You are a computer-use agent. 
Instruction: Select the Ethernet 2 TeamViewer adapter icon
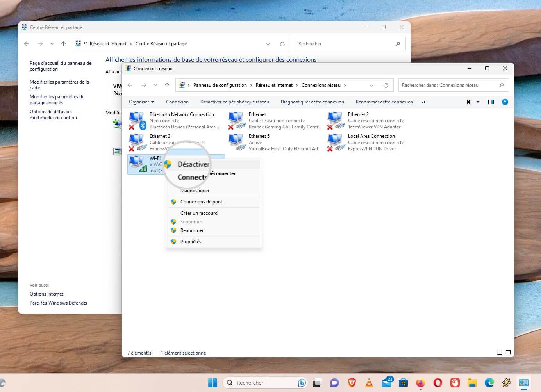pos(336,121)
